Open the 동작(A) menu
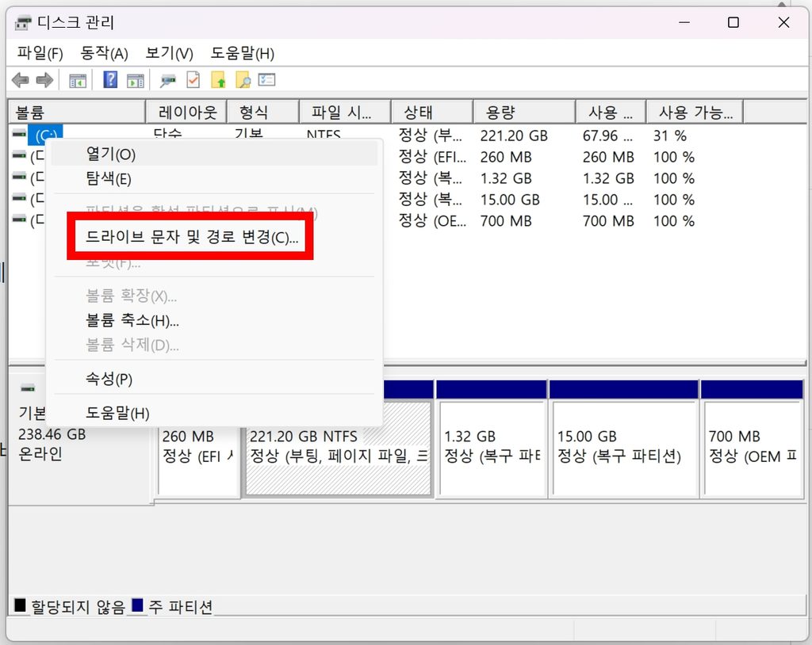This screenshot has width=812, height=645. [104, 53]
